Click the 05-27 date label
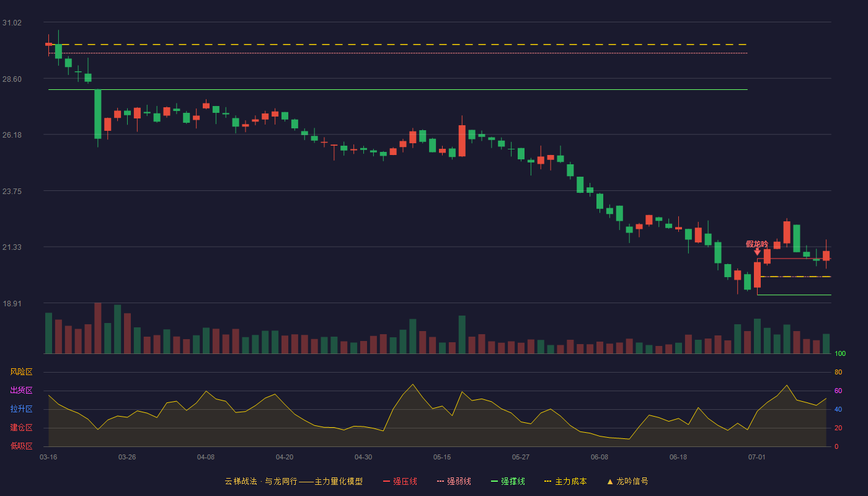 click(x=521, y=457)
